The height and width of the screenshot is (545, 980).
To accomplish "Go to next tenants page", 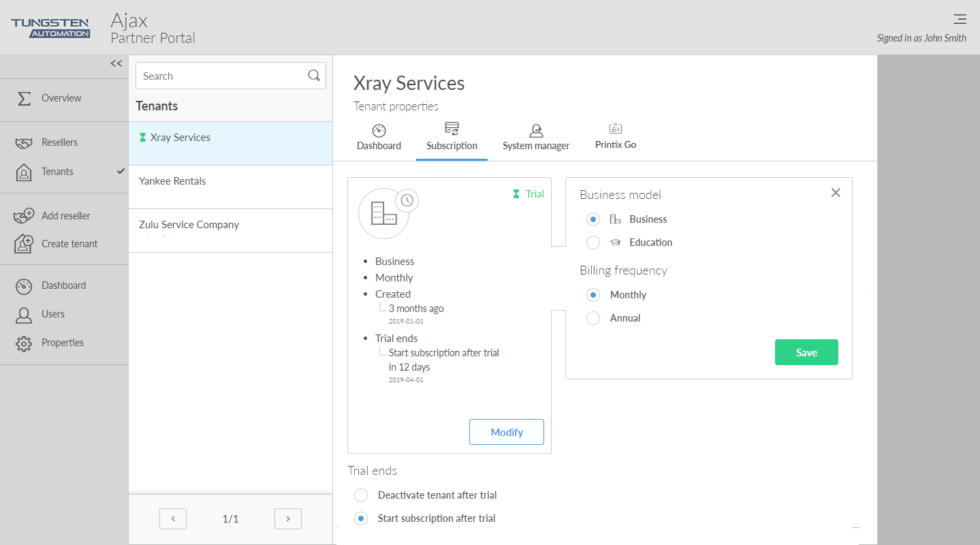I will point(288,519).
